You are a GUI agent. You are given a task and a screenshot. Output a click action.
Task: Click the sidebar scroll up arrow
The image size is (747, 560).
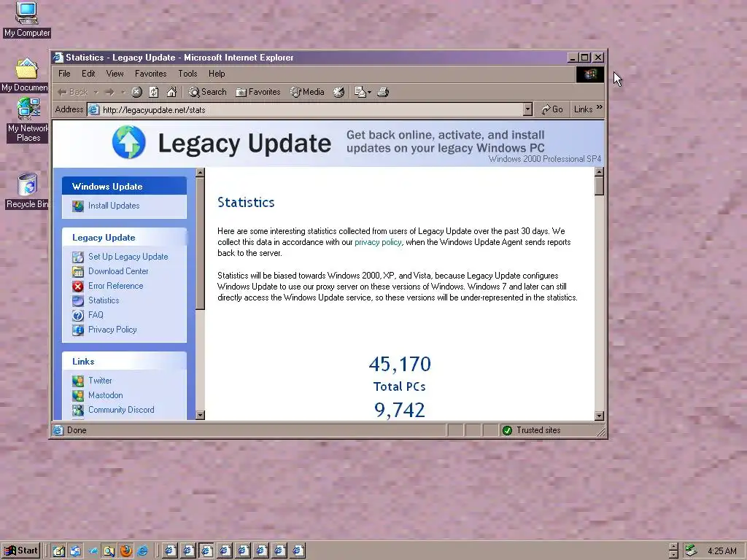click(200, 173)
